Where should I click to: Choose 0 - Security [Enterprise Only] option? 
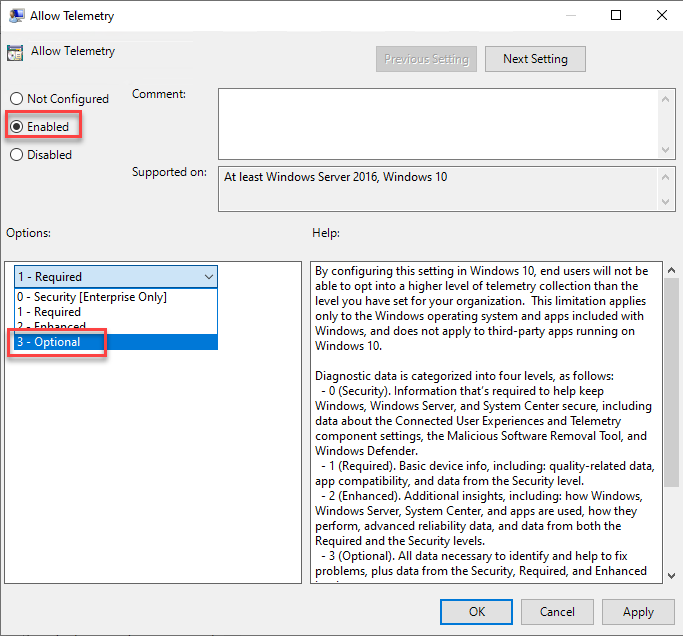(116, 297)
